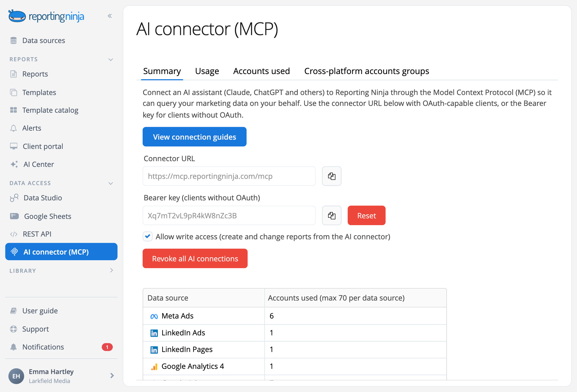Open the Reports page

point(35,74)
